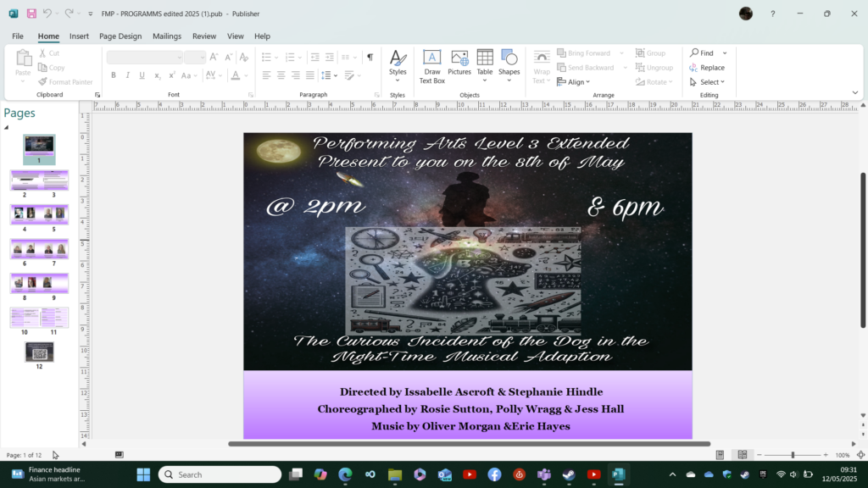Click Clear All Formatting icon
Screen dimensions: 868x488
pos(243,57)
